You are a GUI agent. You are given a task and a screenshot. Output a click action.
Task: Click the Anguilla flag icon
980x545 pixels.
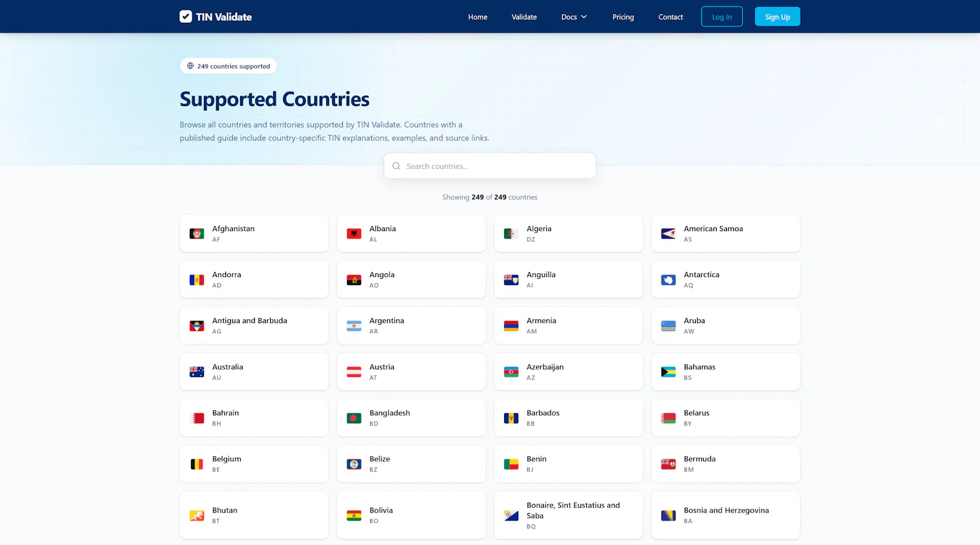click(511, 280)
